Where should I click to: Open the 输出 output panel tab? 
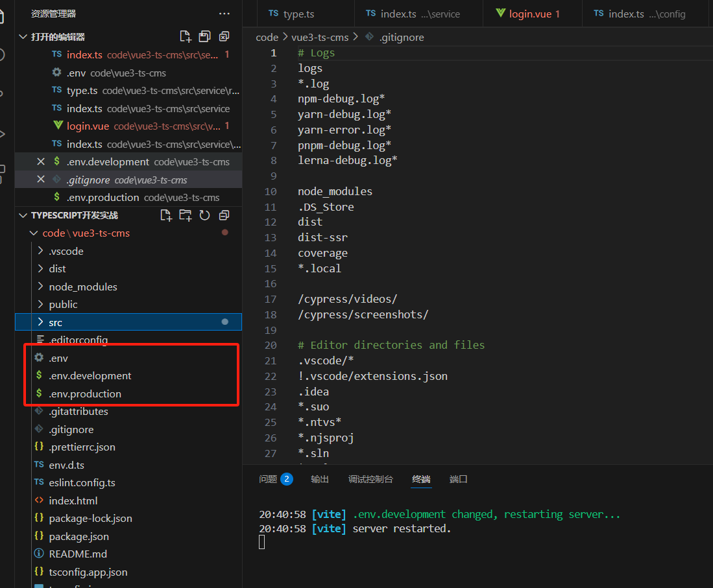coord(320,479)
